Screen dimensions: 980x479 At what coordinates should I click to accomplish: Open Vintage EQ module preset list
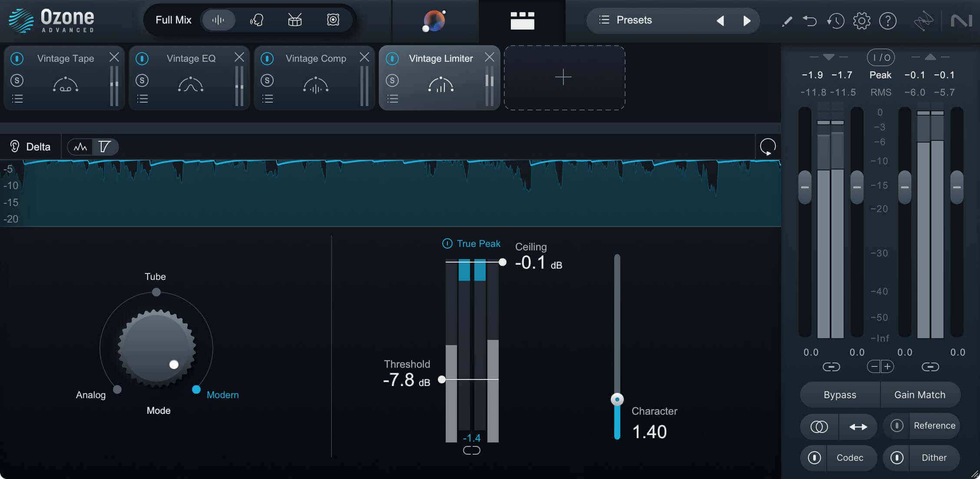(142, 99)
